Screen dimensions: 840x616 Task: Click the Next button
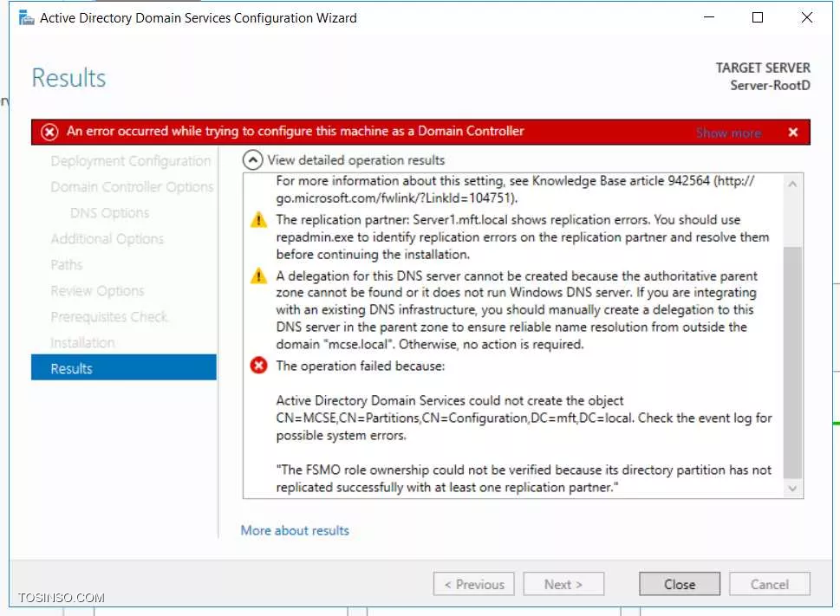(563, 584)
